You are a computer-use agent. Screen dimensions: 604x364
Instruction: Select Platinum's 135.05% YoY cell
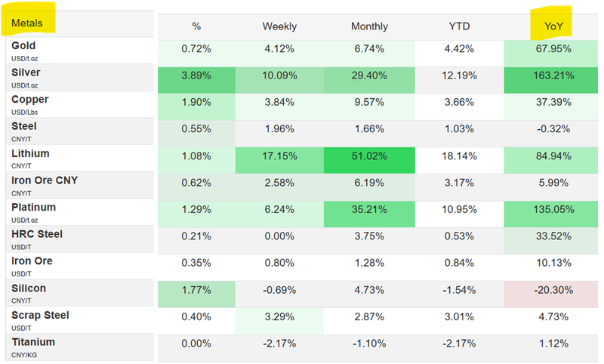(x=550, y=211)
